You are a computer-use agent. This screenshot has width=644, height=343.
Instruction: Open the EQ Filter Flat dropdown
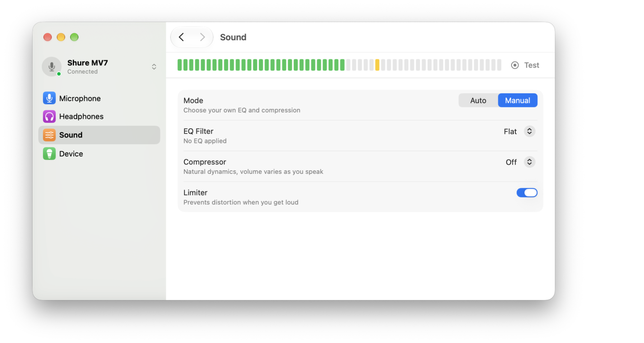pos(530,131)
